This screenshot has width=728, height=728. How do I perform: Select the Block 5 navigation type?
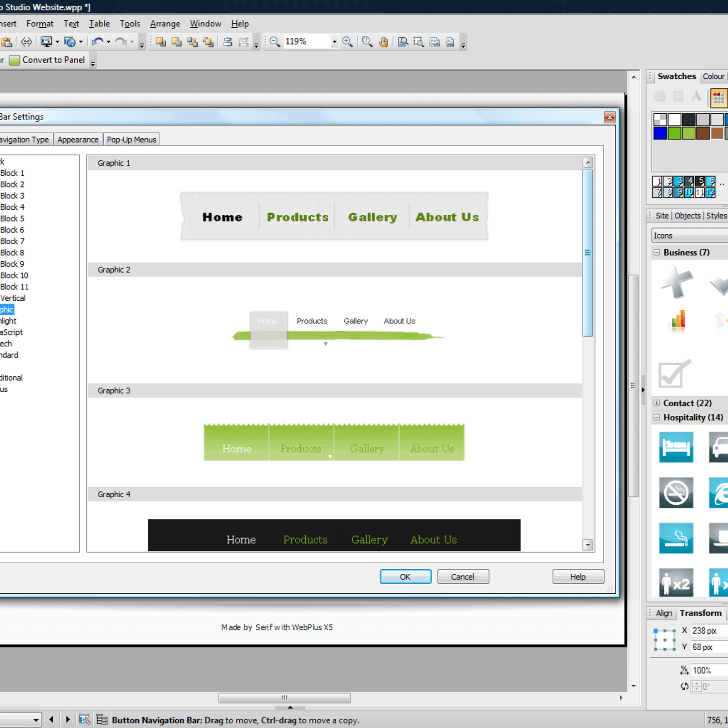point(12,218)
